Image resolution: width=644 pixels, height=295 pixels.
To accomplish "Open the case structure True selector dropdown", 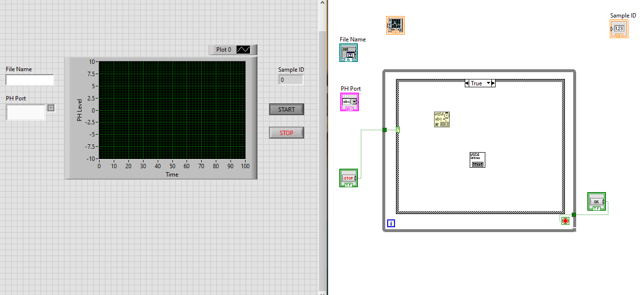I will click(x=488, y=83).
